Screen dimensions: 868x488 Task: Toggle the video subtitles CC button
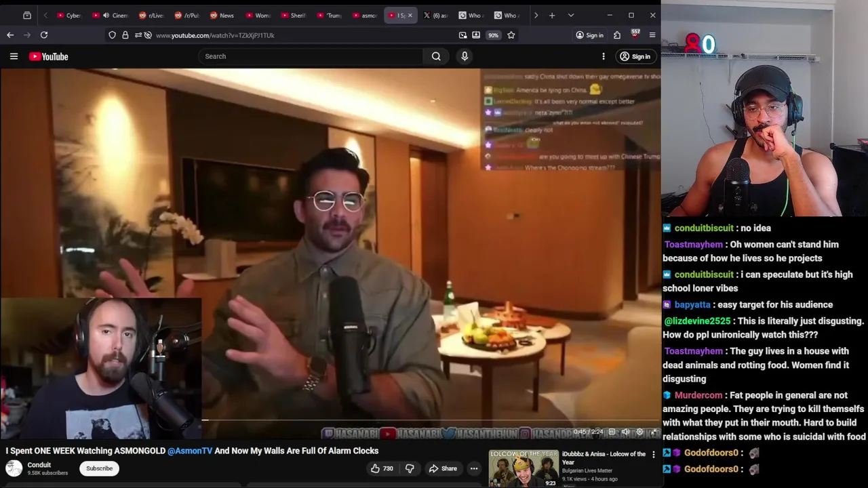pos(612,432)
